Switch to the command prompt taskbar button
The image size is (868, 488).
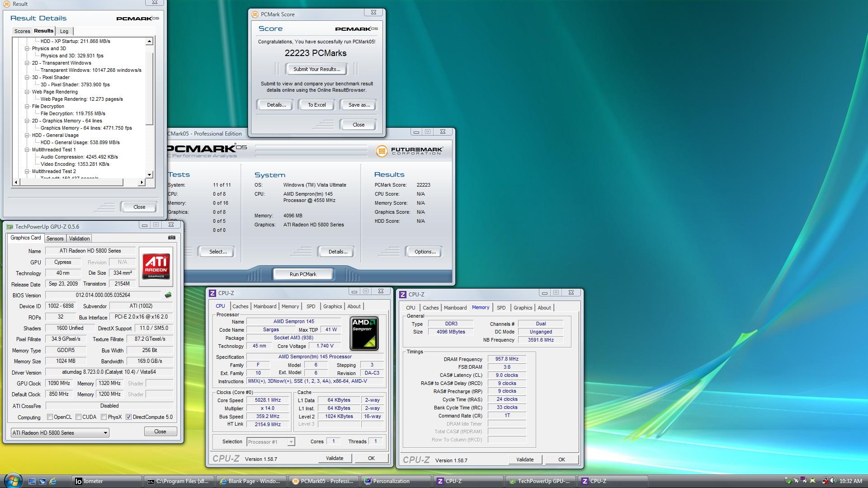(x=179, y=481)
